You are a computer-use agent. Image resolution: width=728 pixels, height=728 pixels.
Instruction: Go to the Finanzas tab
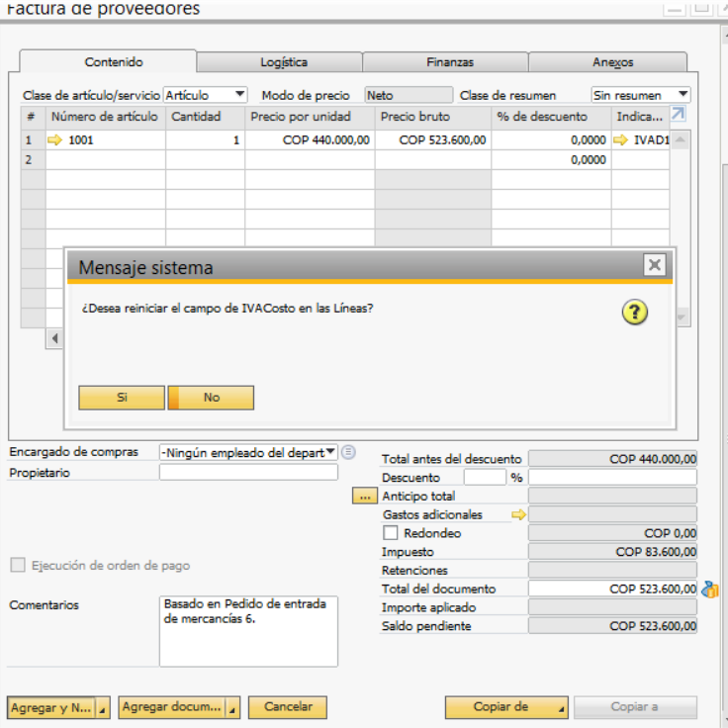(x=450, y=62)
